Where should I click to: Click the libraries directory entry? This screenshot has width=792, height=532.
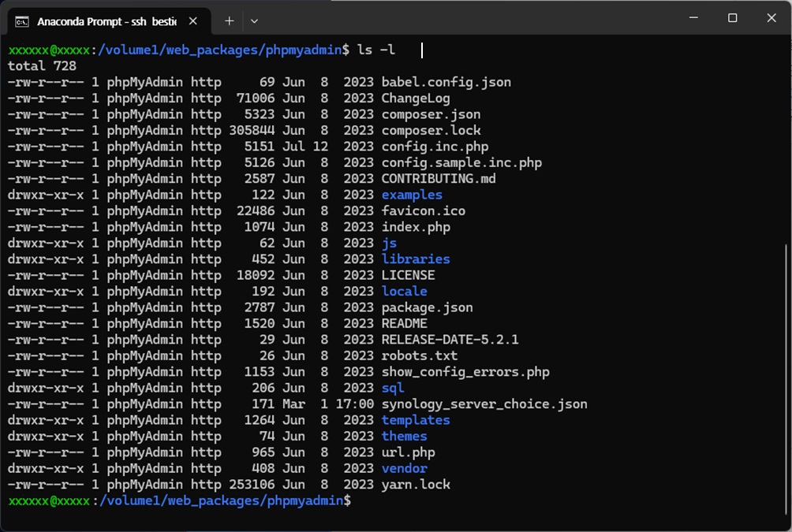[416, 259]
